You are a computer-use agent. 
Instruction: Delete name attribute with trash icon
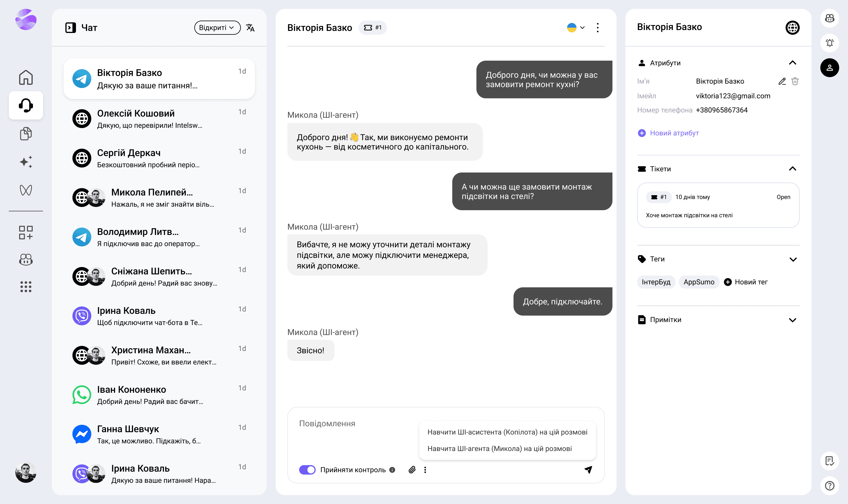(x=795, y=81)
